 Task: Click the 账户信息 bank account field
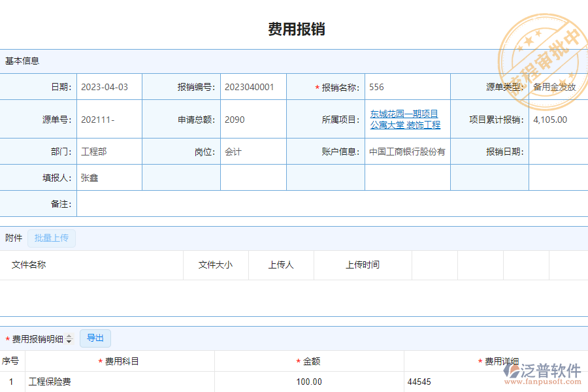click(x=406, y=151)
